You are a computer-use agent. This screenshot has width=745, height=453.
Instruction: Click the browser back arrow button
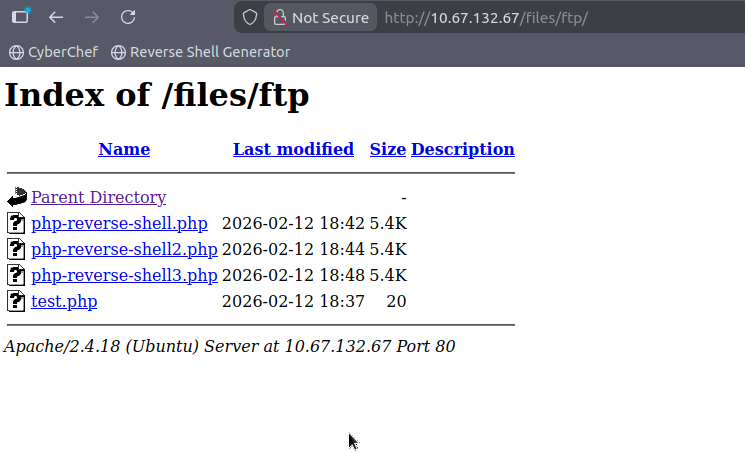click(x=56, y=17)
